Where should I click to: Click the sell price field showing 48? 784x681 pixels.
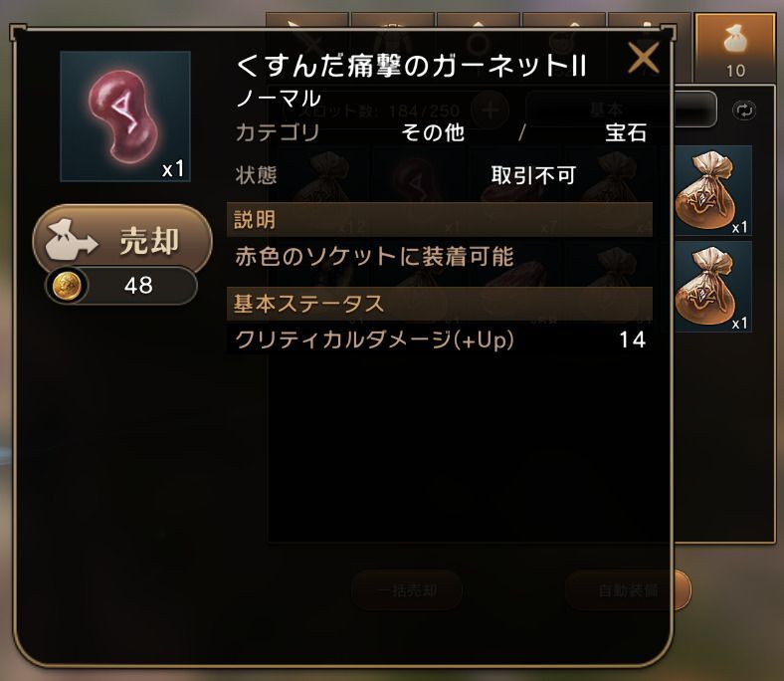click(x=121, y=286)
